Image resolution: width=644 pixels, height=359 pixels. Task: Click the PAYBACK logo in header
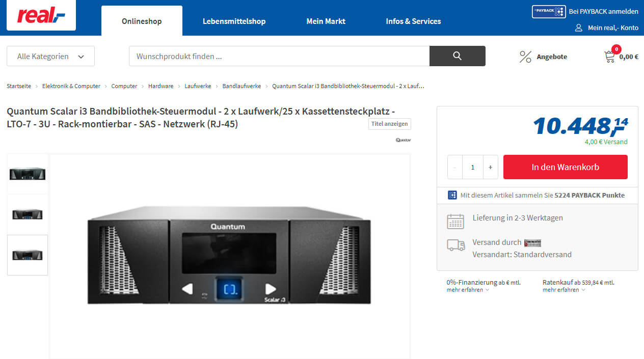pyautogui.click(x=549, y=11)
